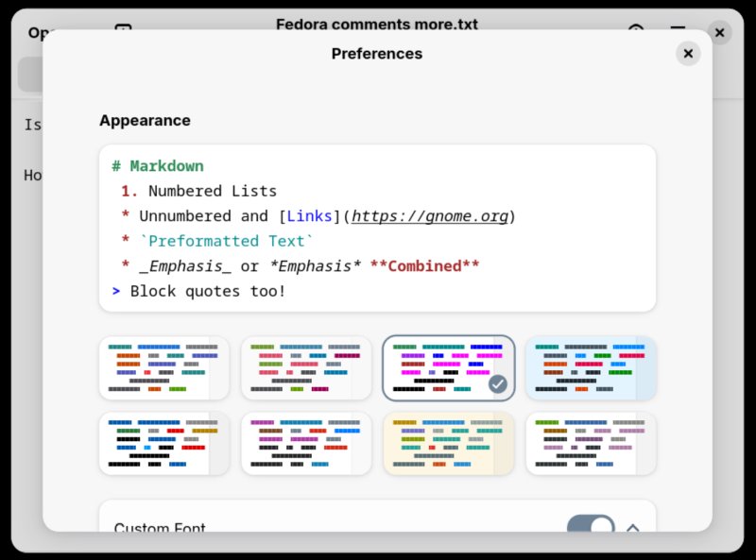Select the second scheme in the top row

(305, 368)
